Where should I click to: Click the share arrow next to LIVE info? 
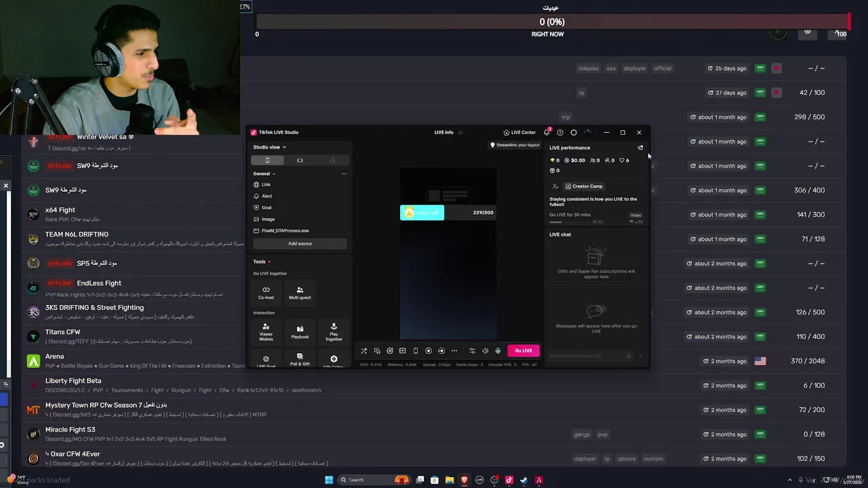click(460, 132)
